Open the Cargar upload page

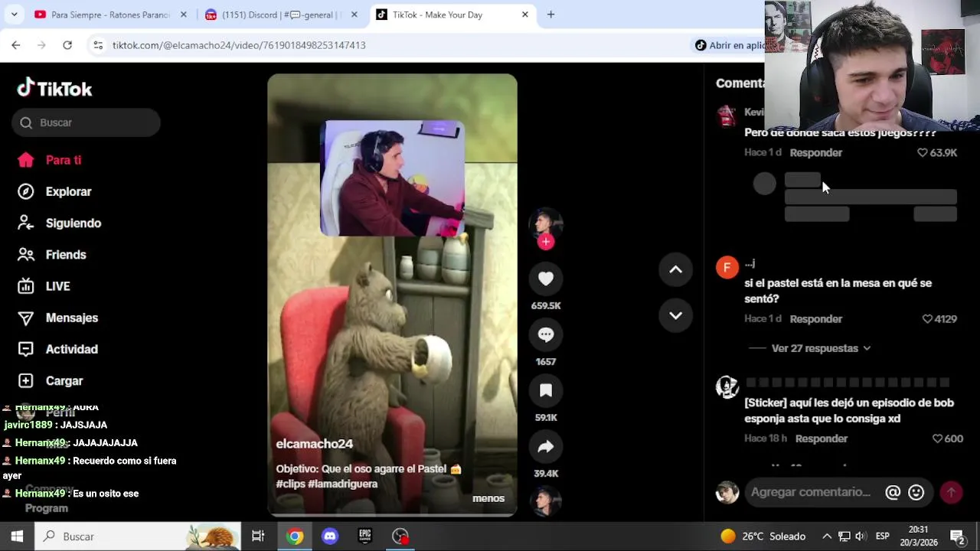pyautogui.click(x=51, y=380)
